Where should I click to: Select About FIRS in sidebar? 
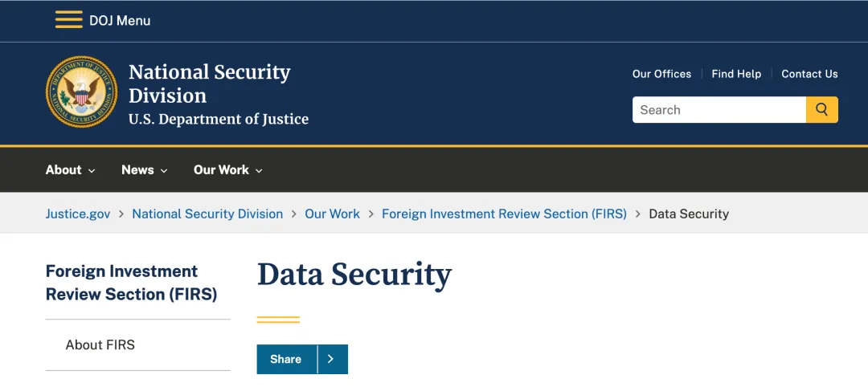[100, 345]
